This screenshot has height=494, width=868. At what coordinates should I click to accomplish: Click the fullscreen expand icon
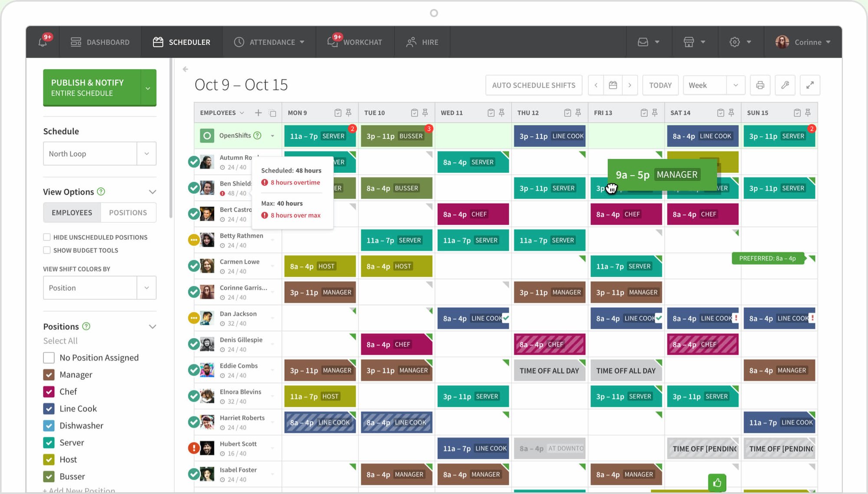click(809, 85)
